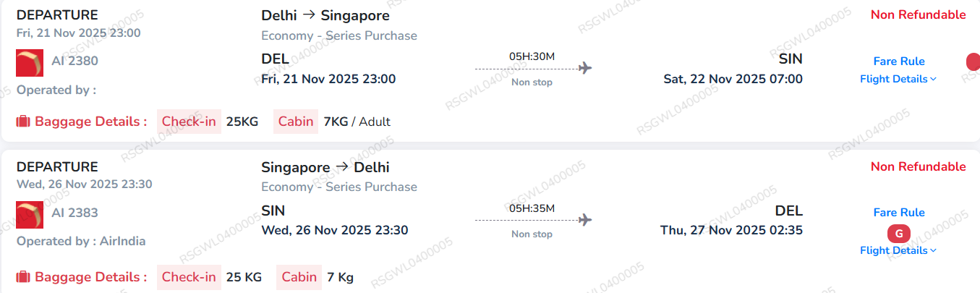Click the plane icon on Singapore–Delhi route
980x293 pixels.
pos(585,219)
